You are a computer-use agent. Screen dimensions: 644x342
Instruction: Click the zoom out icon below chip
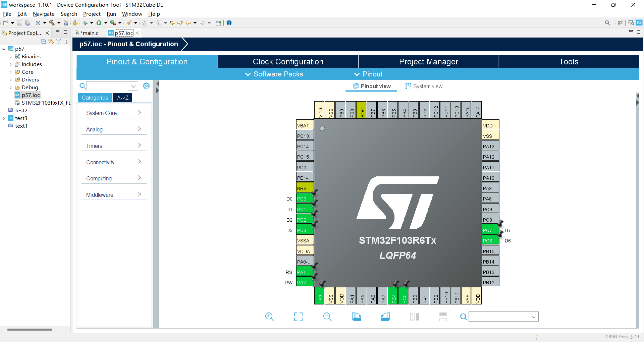(x=327, y=317)
